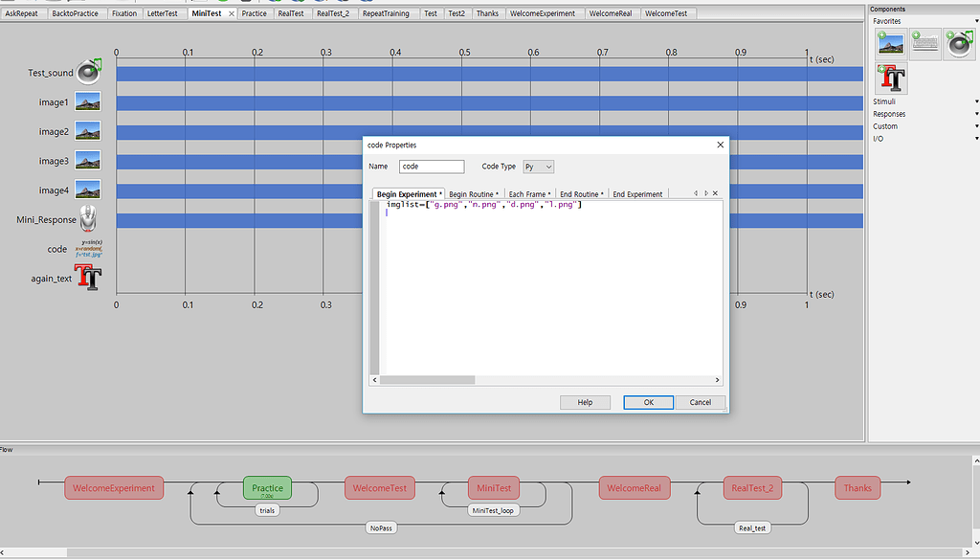Add a Sound component from Favorites
Viewport: 980px width, 560px height.
[958, 42]
